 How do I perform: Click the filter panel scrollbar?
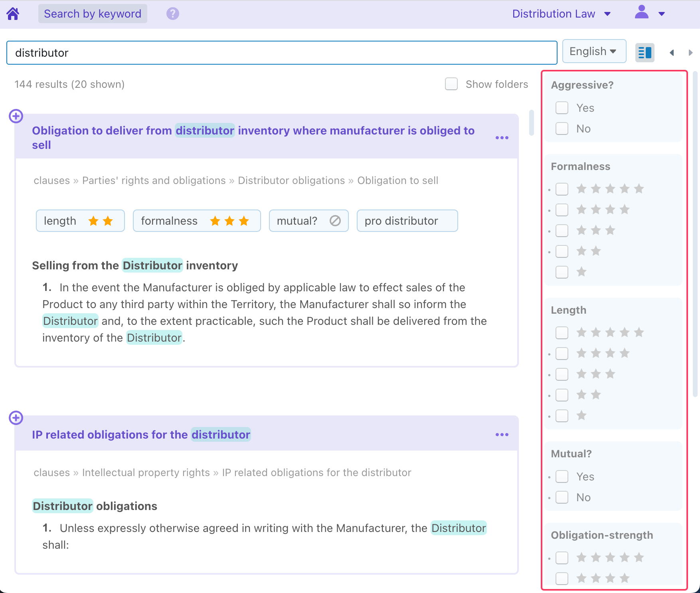click(x=695, y=233)
